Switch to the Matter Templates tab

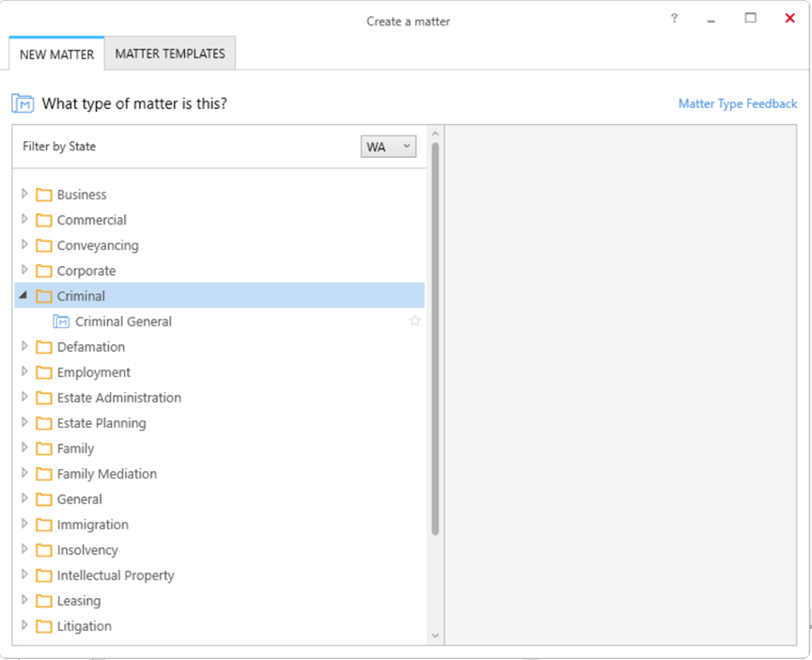tap(170, 54)
